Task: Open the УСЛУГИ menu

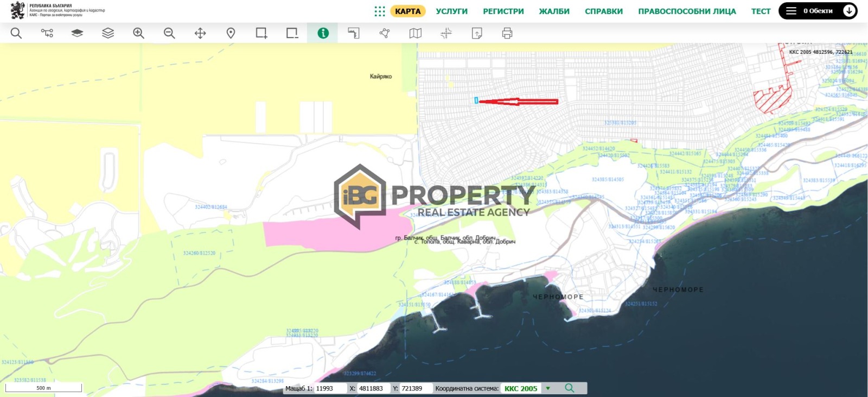Action: click(x=451, y=11)
